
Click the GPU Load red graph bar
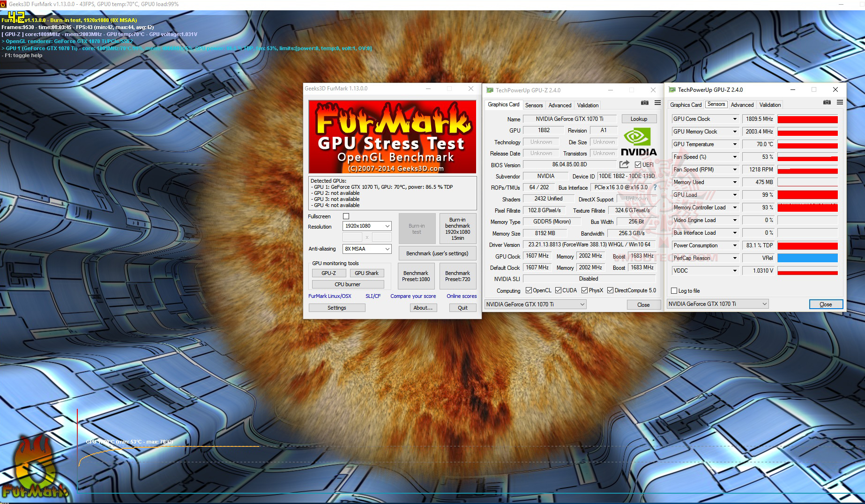click(x=807, y=195)
